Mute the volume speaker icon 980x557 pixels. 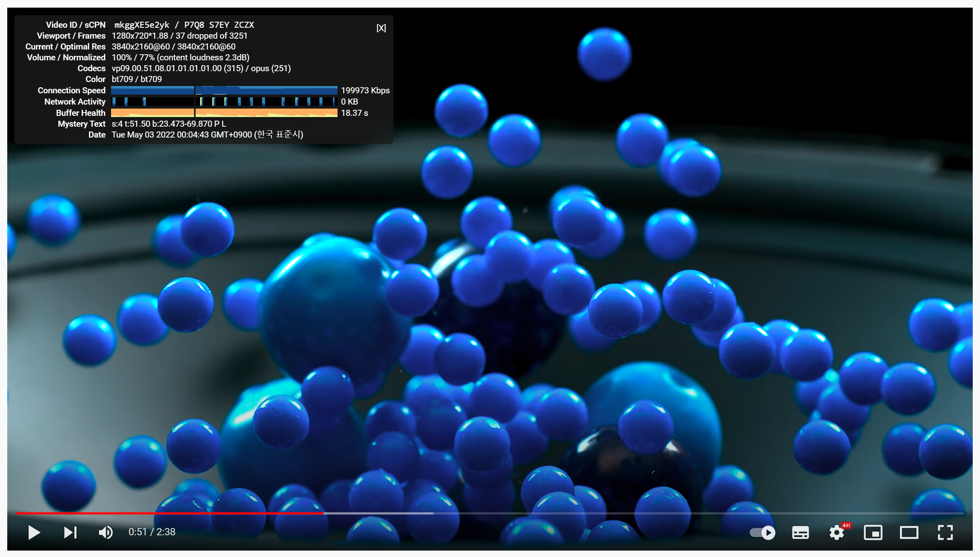click(x=105, y=532)
